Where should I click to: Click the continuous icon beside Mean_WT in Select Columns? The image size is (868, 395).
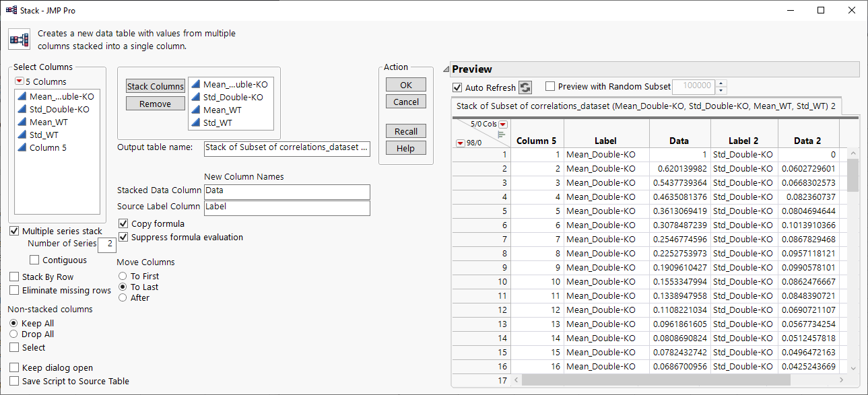[22, 122]
